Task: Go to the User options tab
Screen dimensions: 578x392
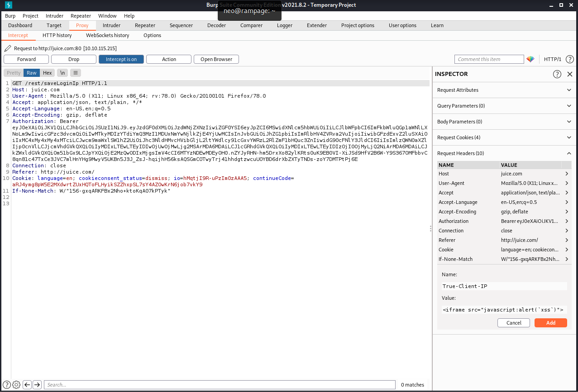Action: point(402,25)
